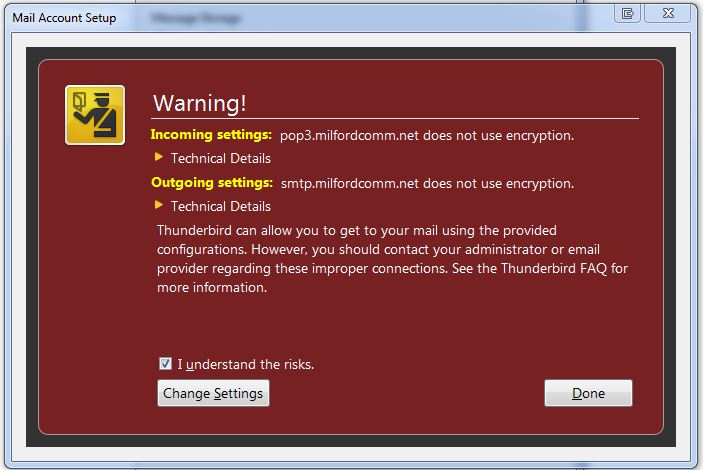
Task: Close the Mail Account Setup window
Action: (668, 13)
